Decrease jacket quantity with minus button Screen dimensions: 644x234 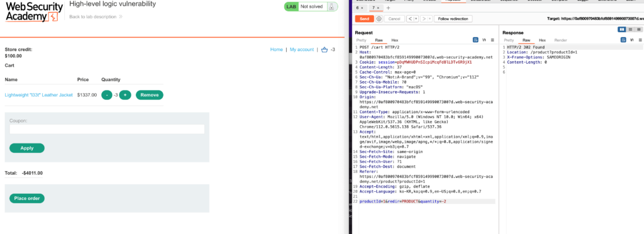pos(107,95)
